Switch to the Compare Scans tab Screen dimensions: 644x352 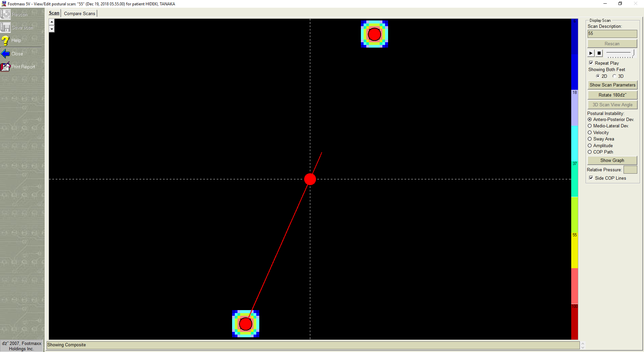[79, 13]
